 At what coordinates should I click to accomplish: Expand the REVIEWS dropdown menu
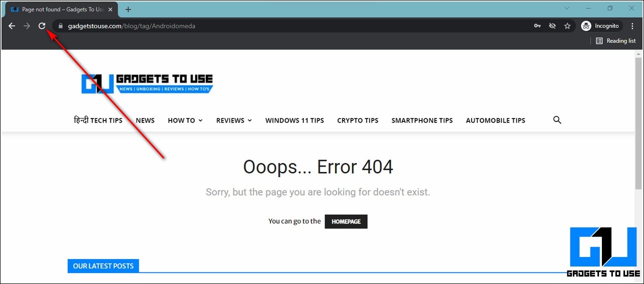(x=234, y=120)
